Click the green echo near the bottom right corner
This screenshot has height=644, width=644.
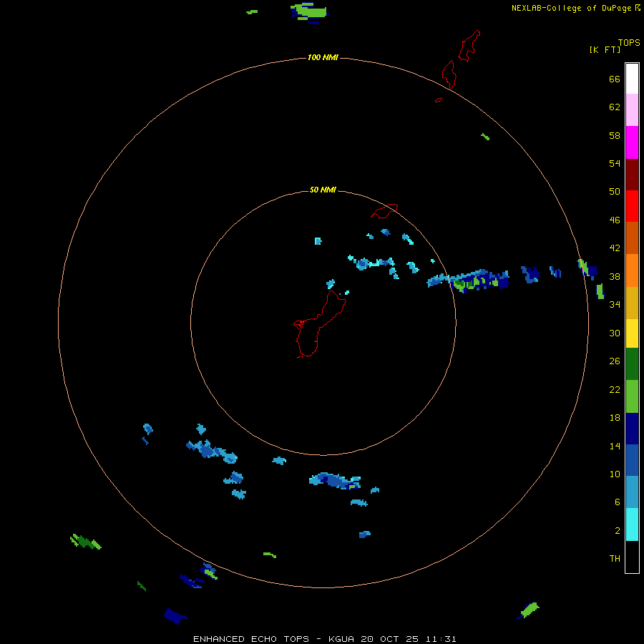(x=528, y=610)
